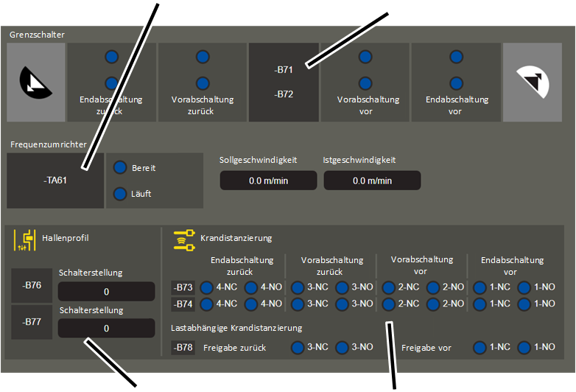
Task: Toggle the Freigabe vor 1-NC indicator
Action: 480,348
